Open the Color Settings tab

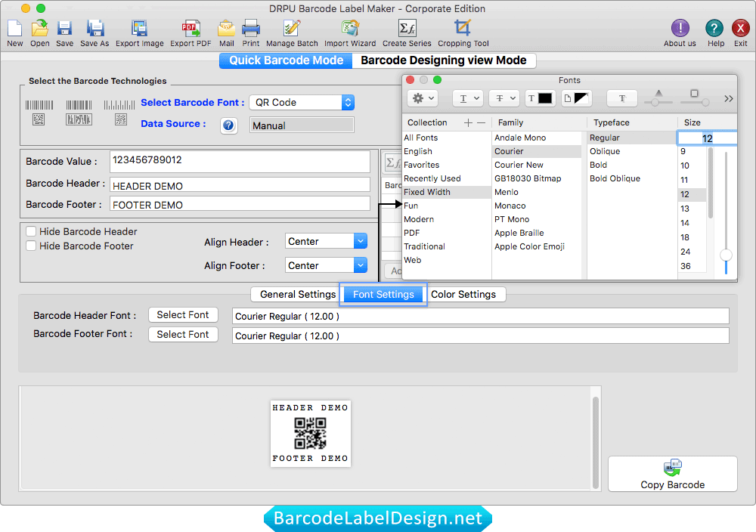pos(463,295)
